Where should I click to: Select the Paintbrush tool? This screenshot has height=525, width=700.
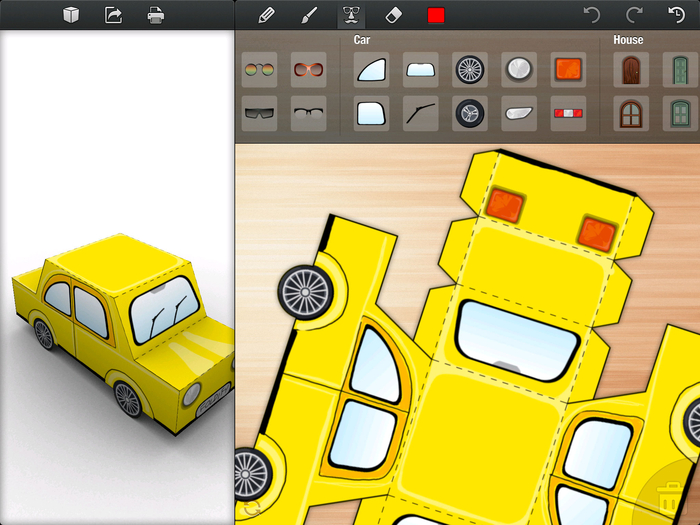pos(309,15)
